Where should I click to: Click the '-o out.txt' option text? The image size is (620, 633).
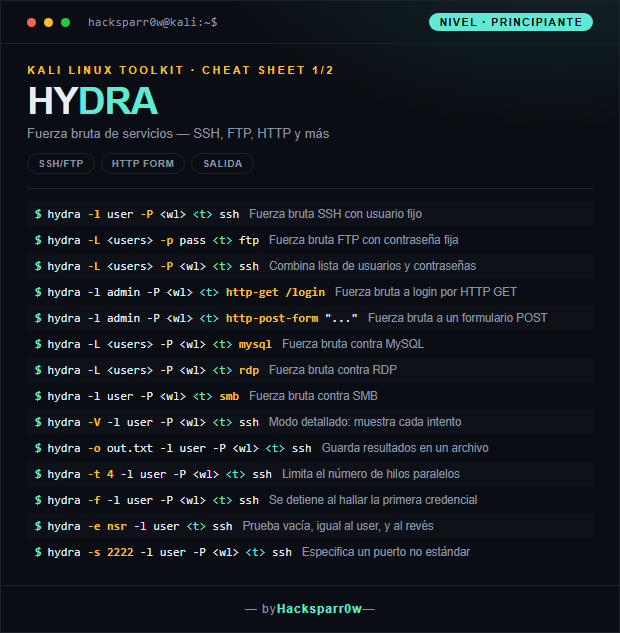click(x=120, y=448)
